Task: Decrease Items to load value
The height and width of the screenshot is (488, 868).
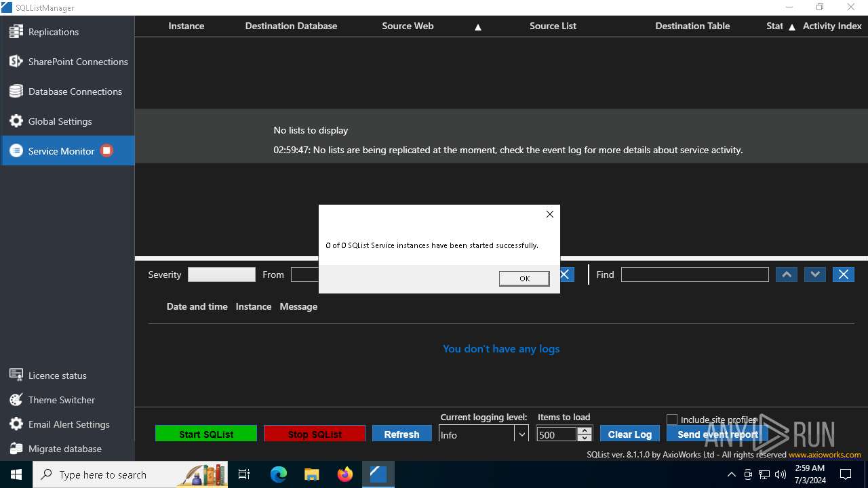Action: (585, 439)
